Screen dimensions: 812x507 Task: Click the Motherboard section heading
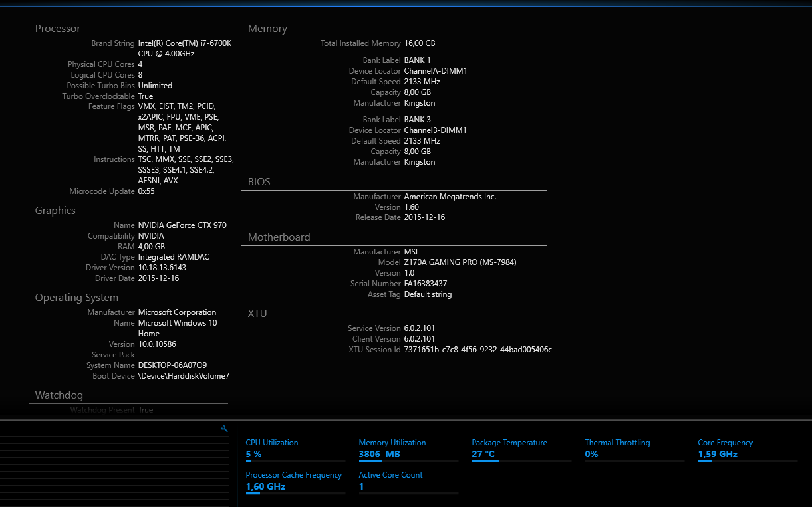pos(279,237)
